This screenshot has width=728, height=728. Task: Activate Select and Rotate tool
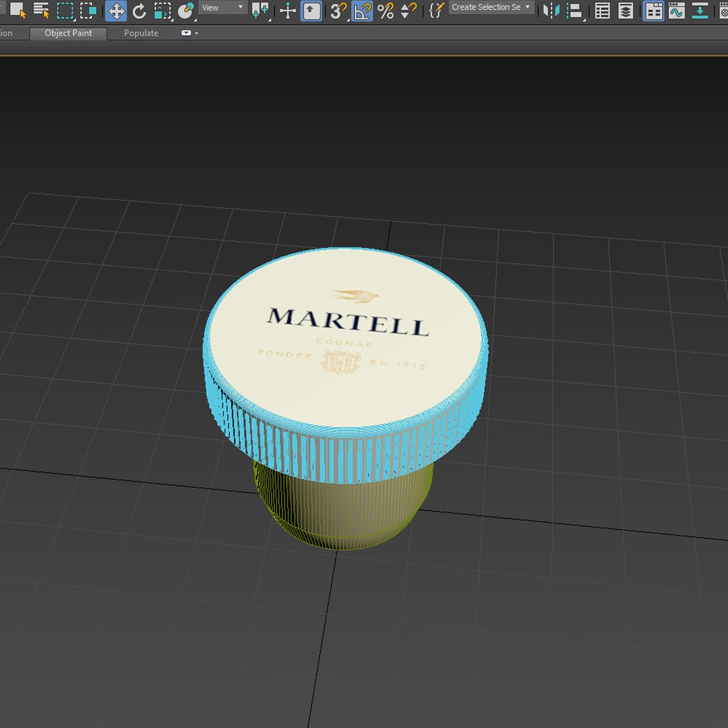click(x=139, y=11)
